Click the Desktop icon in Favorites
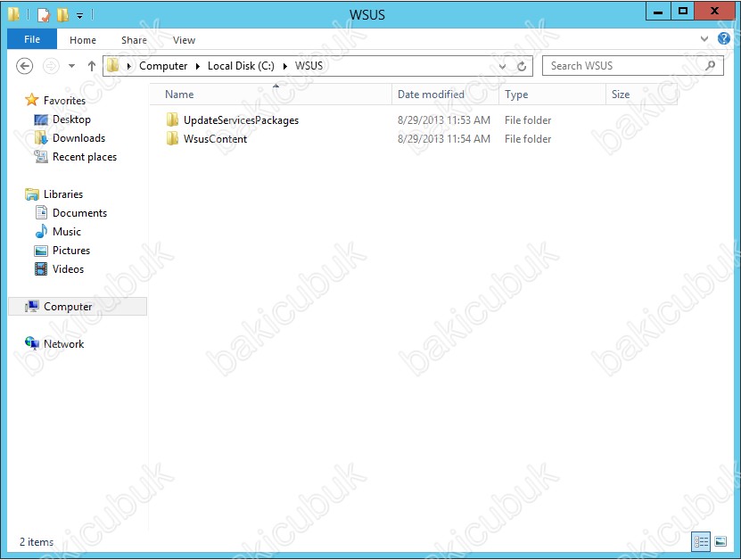The width and height of the screenshot is (741, 560). (x=41, y=119)
